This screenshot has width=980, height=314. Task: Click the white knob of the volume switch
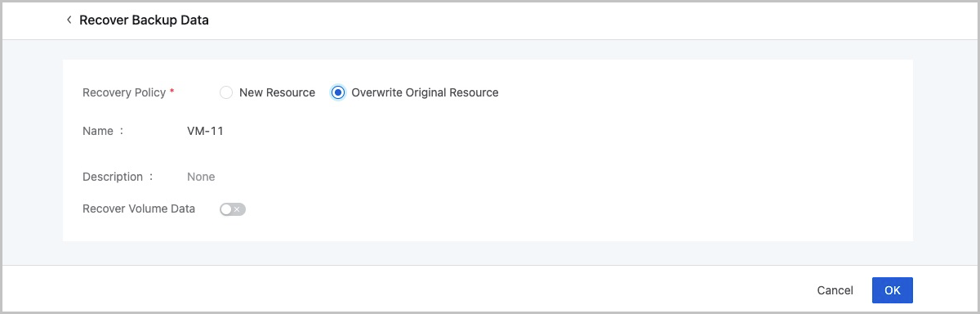226,209
